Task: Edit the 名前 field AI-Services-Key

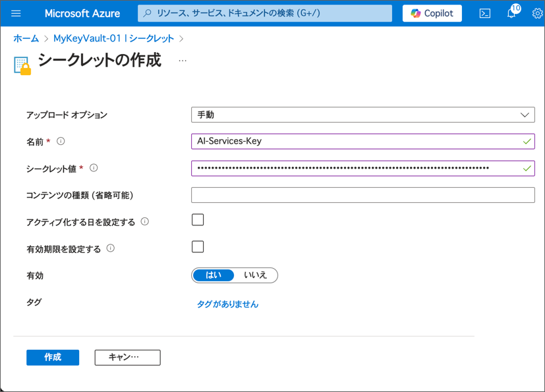Action: click(x=363, y=142)
